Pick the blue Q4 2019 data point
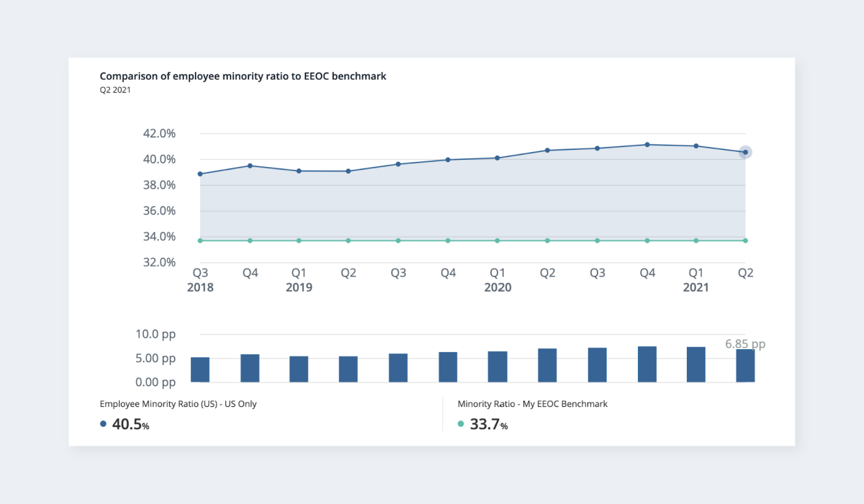864x504 pixels. (x=448, y=160)
